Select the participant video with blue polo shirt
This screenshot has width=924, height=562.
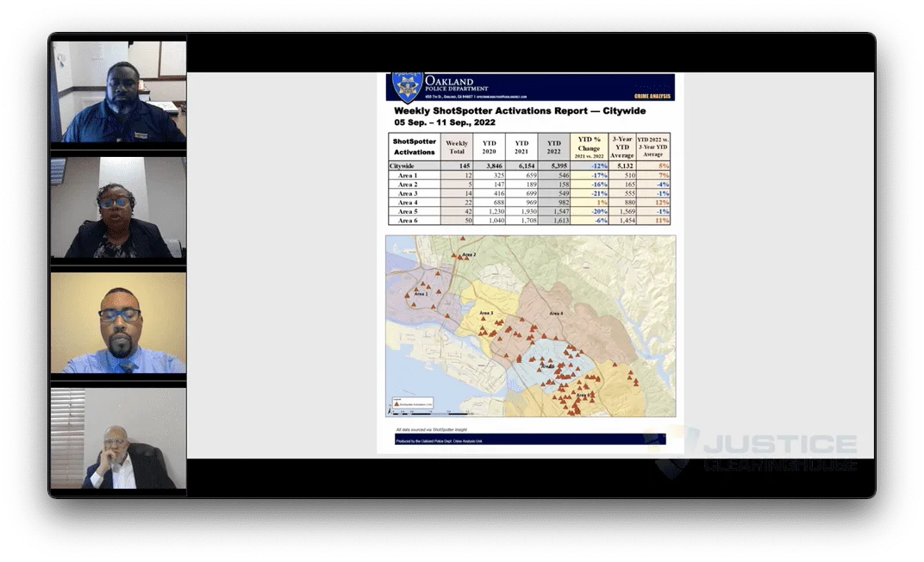[x=118, y=91]
